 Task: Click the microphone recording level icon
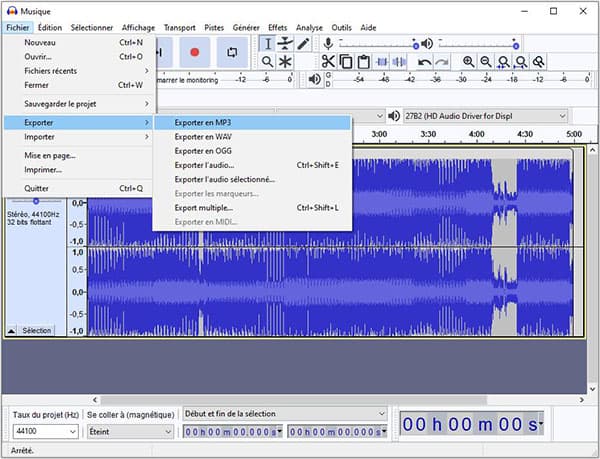[x=328, y=44]
